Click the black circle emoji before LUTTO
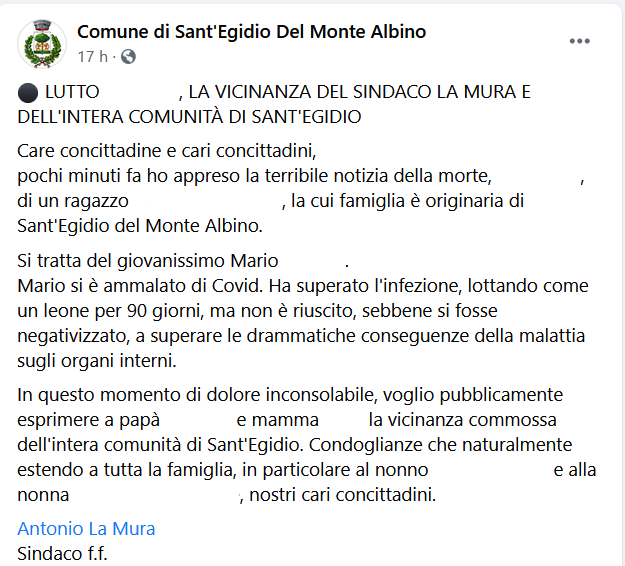 click(x=27, y=93)
